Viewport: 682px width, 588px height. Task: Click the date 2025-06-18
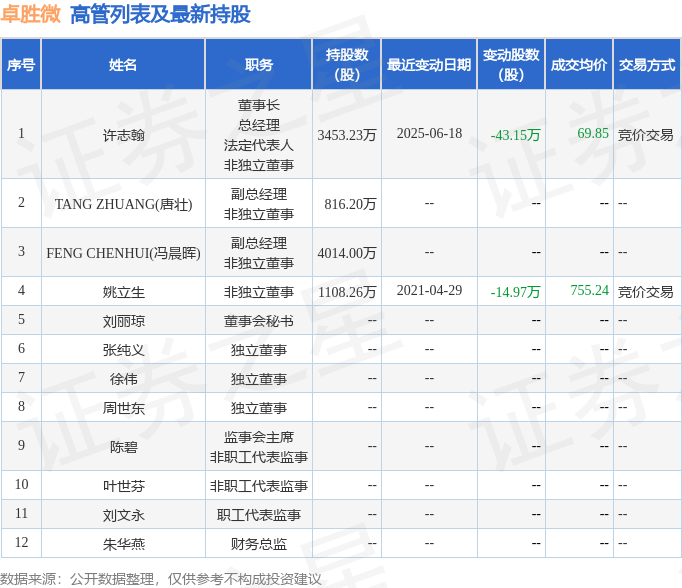[429, 133]
